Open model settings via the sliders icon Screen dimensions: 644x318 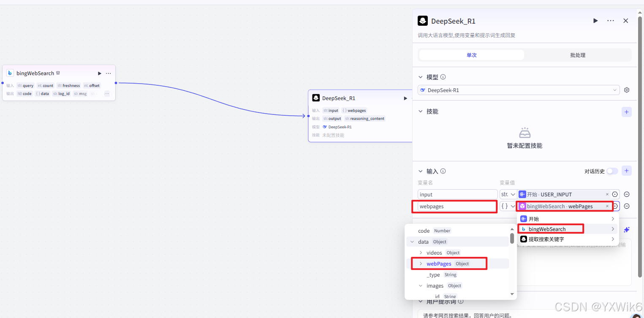[x=627, y=90]
